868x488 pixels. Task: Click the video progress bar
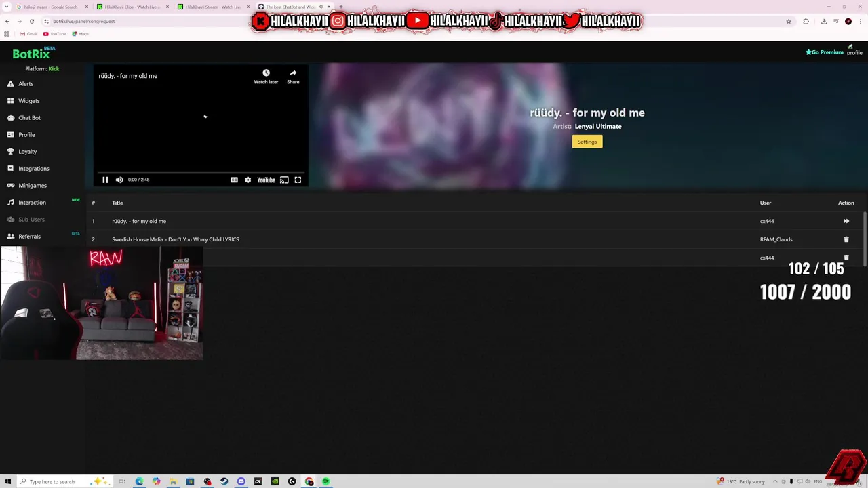point(201,172)
